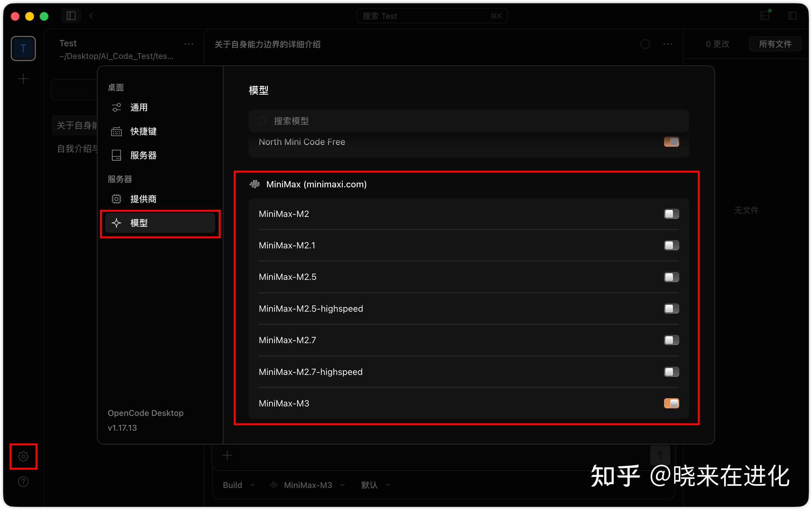Open the three-dot menu next to Test

tap(189, 44)
